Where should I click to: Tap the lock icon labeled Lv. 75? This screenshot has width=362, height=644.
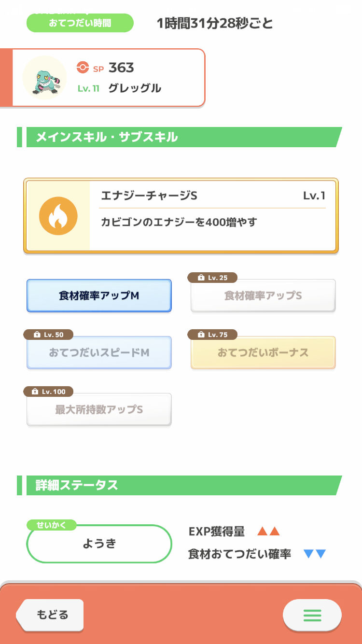pos(200,335)
